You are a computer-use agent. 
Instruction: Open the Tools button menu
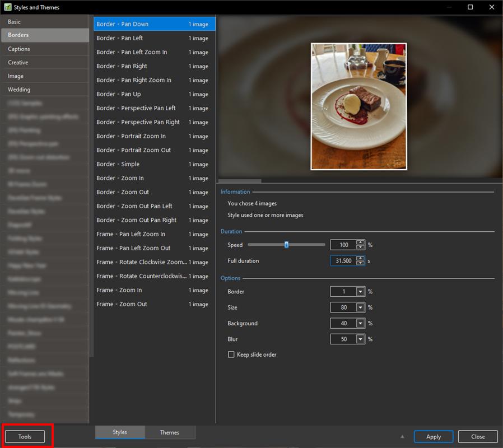pyautogui.click(x=25, y=437)
